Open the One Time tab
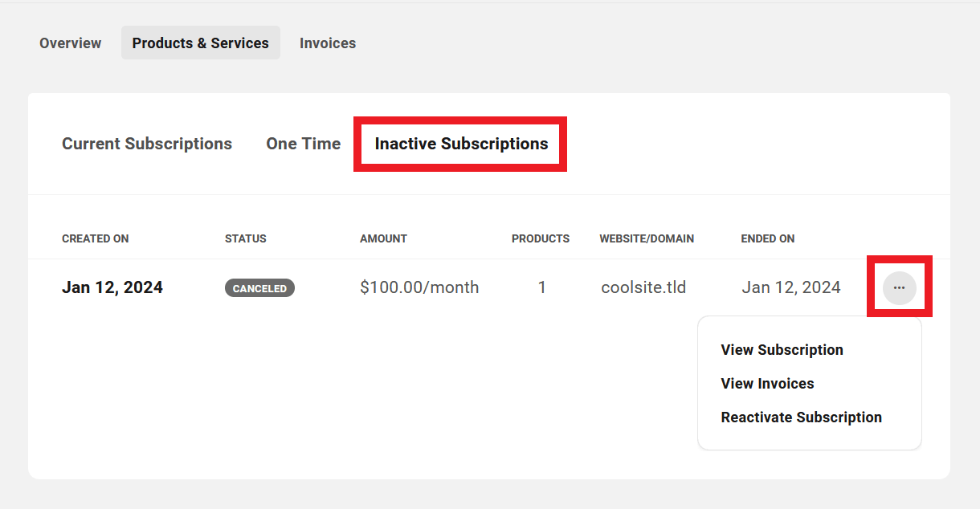The height and width of the screenshot is (509, 980). pos(304,143)
